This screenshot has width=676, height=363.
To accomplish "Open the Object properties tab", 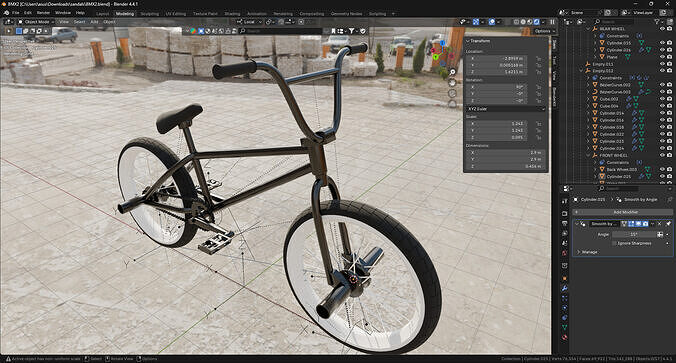I will point(564,279).
